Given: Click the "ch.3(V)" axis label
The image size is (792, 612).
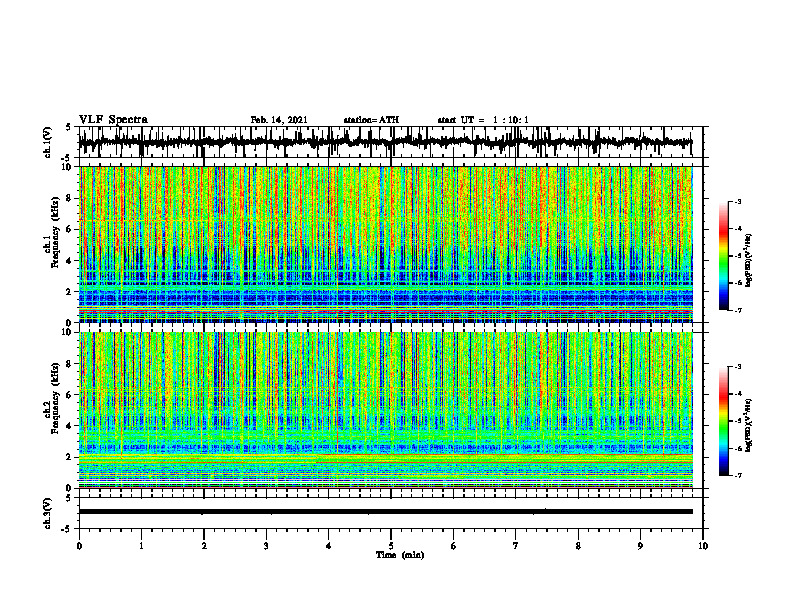Looking at the screenshot, I should 48,514.
